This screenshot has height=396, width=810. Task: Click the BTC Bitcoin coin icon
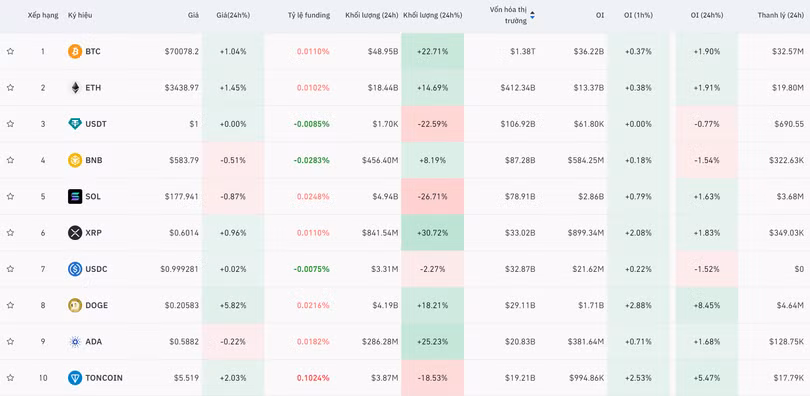click(75, 52)
